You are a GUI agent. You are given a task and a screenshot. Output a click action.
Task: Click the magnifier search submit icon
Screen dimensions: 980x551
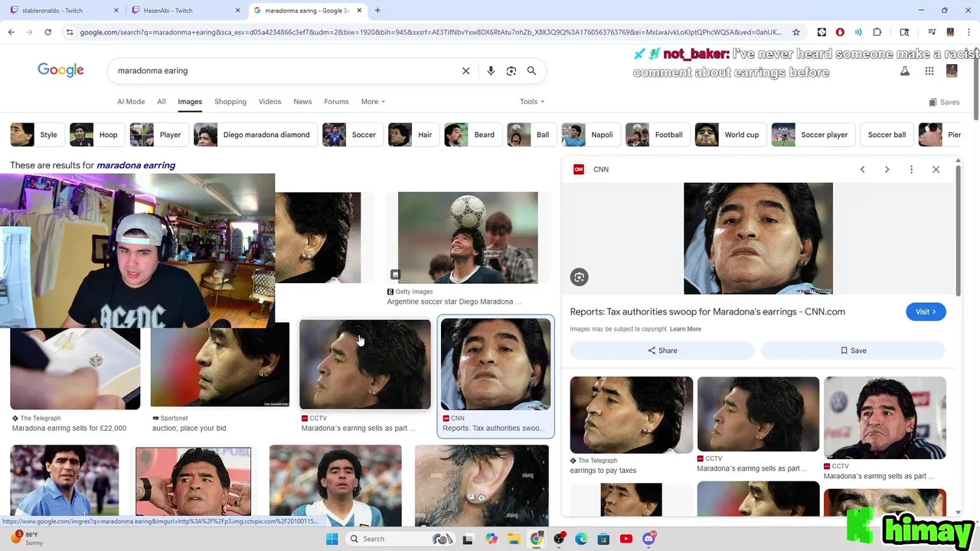pyautogui.click(x=531, y=70)
